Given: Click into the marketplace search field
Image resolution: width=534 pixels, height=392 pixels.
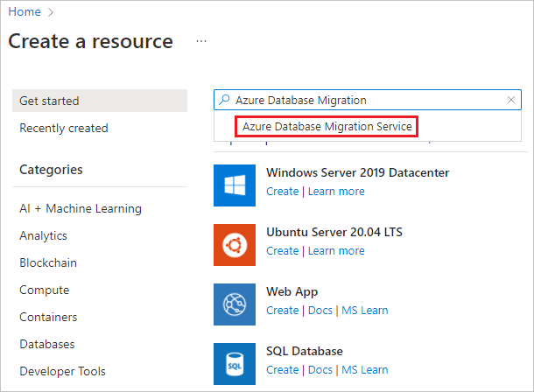Looking at the screenshot, I should (x=368, y=100).
